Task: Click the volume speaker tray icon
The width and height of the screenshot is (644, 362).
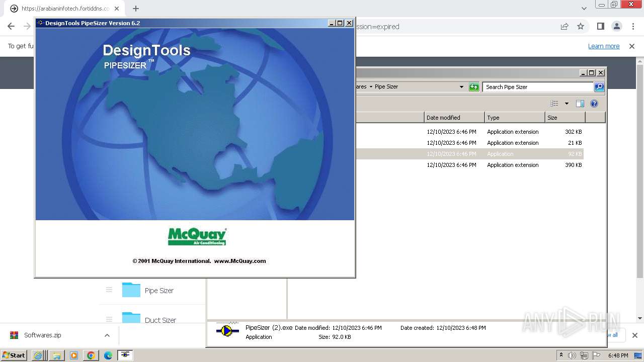Action: coord(572,355)
